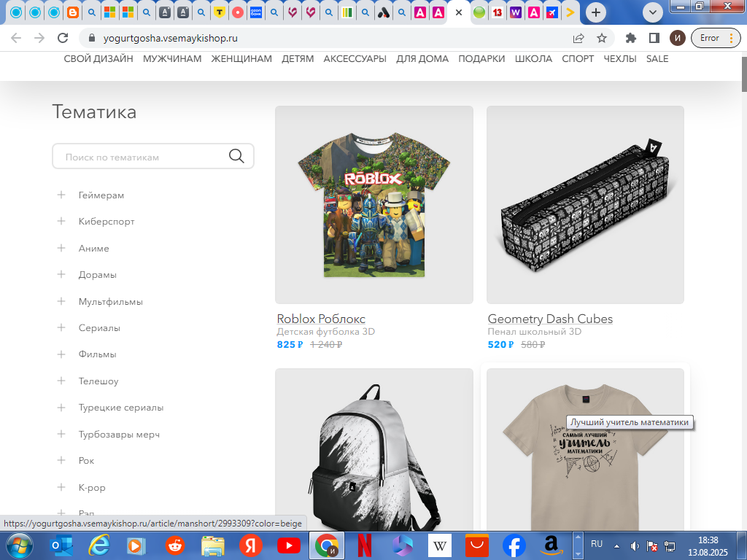This screenshot has height=560, width=747.
Task: Open the ЧЕХЛЫ menu
Action: tap(620, 58)
